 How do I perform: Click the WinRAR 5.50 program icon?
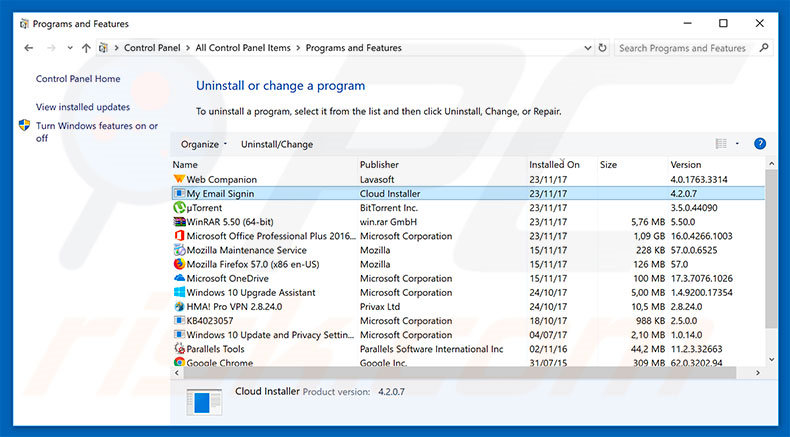click(179, 222)
